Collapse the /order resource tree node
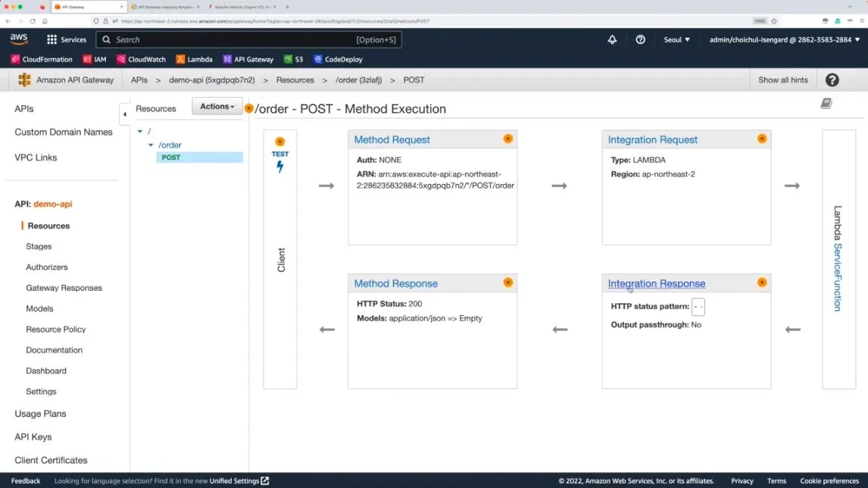Image resolution: width=868 pixels, height=488 pixels. (x=151, y=145)
